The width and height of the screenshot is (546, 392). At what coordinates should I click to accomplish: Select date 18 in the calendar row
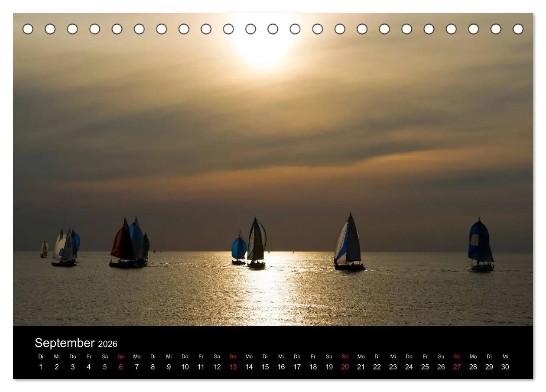[x=313, y=367]
